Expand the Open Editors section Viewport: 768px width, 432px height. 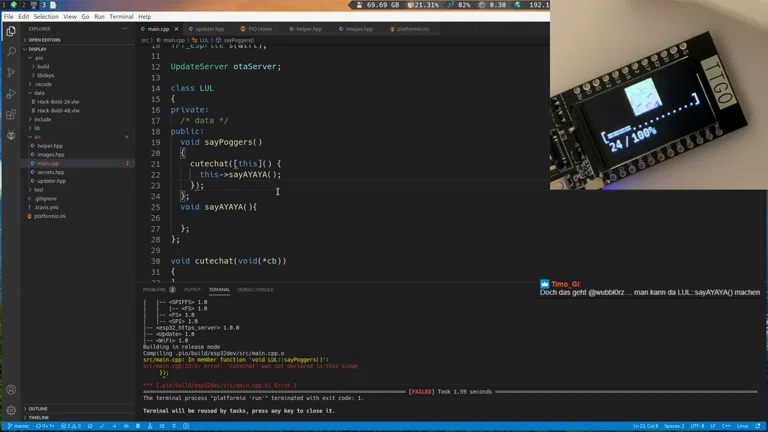(78, 40)
